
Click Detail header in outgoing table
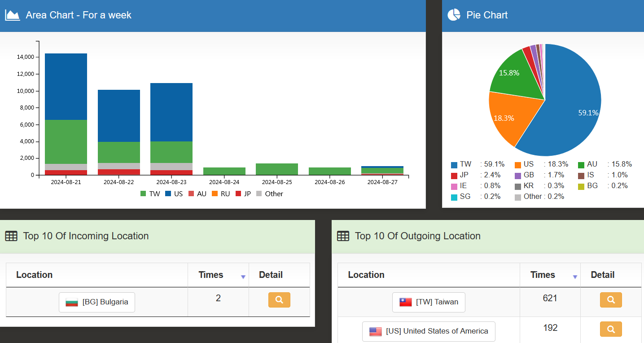pos(603,275)
